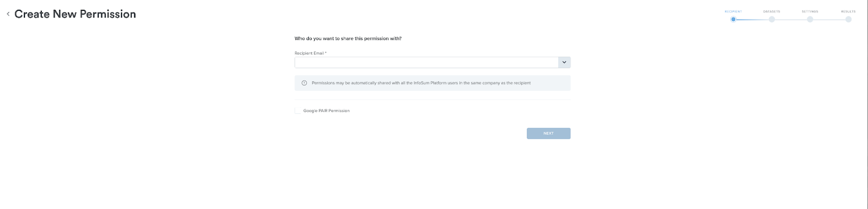Select the Datasets step circle in progress tracker

point(771,19)
